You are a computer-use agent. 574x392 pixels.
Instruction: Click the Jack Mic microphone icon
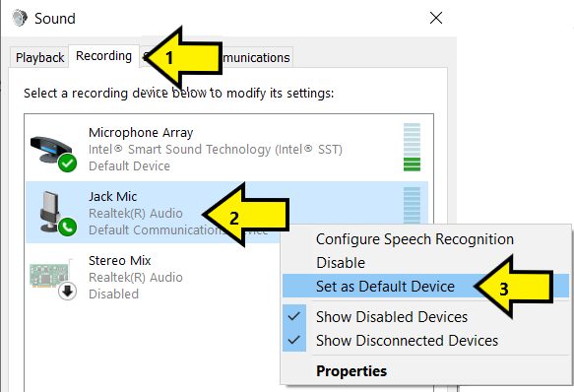coord(50,212)
